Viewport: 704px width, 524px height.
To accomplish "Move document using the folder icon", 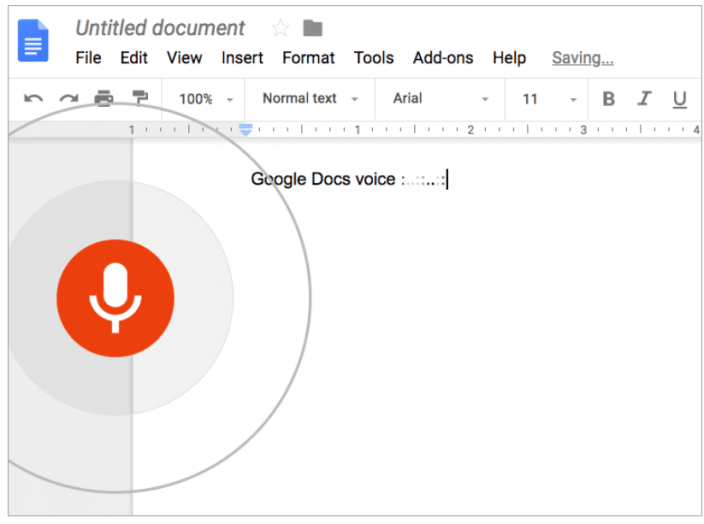I will (x=312, y=28).
